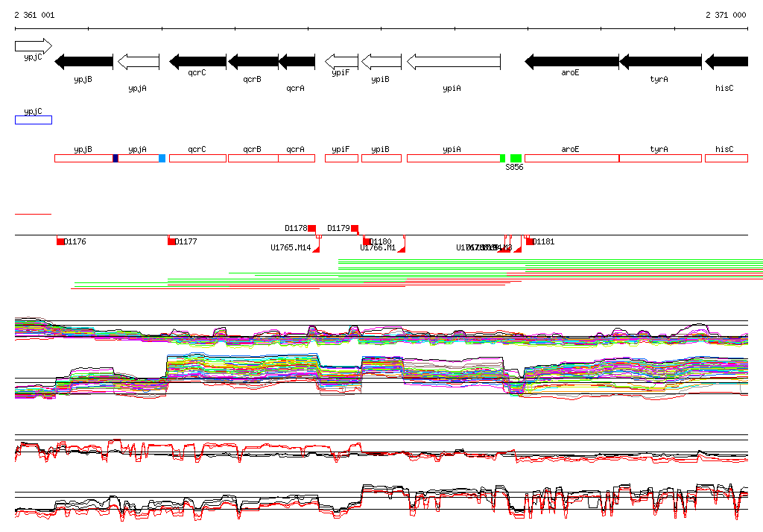Select the hisC gene arrow
This screenshot has height=532, width=763.
pyautogui.click(x=726, y=61)
